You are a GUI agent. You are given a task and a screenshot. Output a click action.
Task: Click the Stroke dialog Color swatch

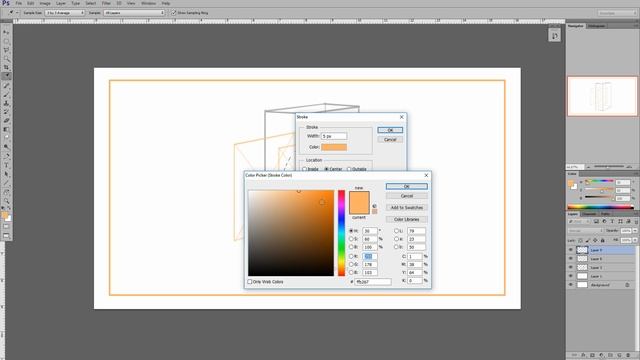coord(334,147)
